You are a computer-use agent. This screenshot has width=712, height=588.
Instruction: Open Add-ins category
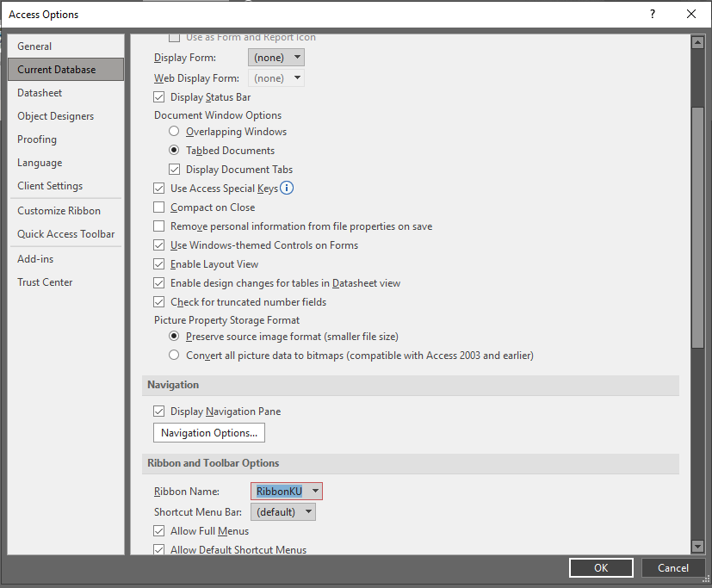65,259
